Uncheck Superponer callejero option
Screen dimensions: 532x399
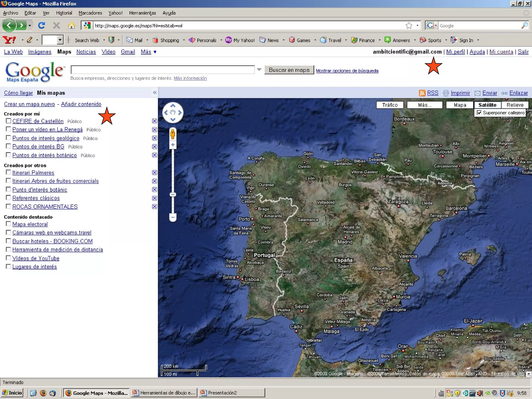click(479, 113)
